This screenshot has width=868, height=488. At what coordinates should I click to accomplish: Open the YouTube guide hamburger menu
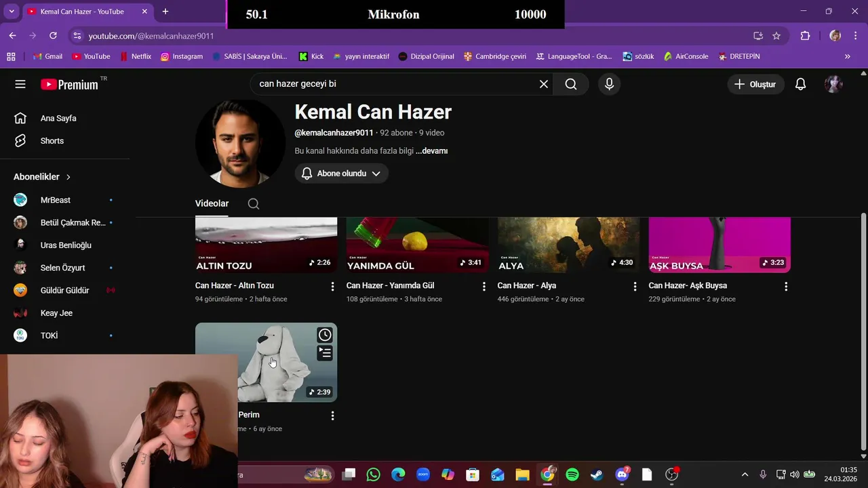tap(20, 84)
